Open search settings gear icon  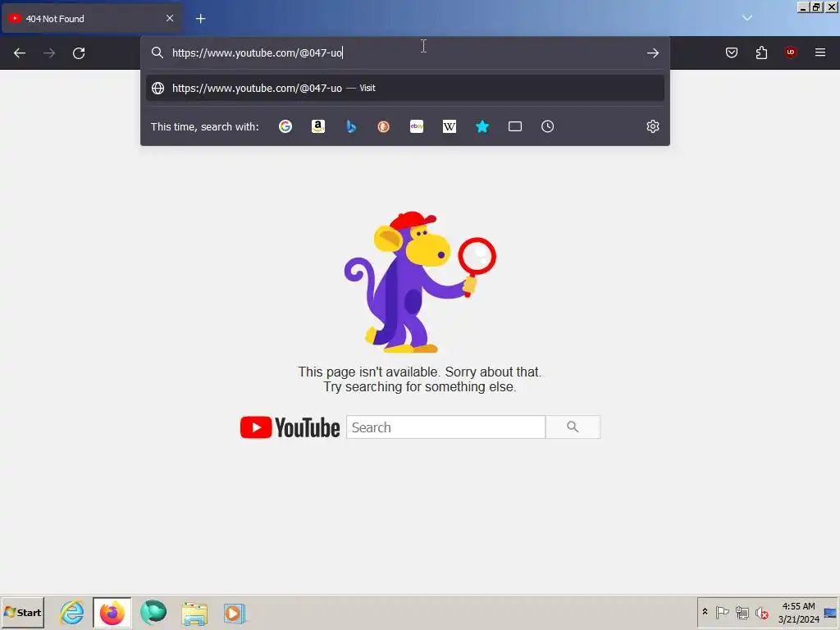tap(652, 126)
